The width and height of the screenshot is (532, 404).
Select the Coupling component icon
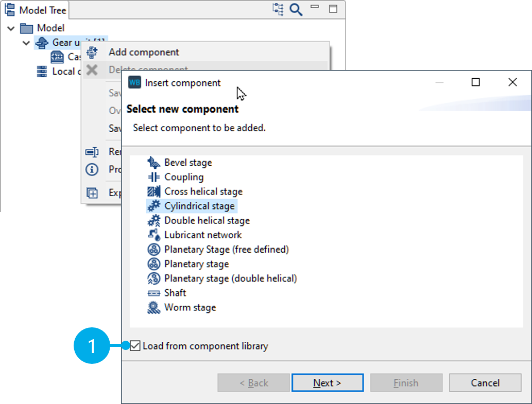click(x=153, y=177)
